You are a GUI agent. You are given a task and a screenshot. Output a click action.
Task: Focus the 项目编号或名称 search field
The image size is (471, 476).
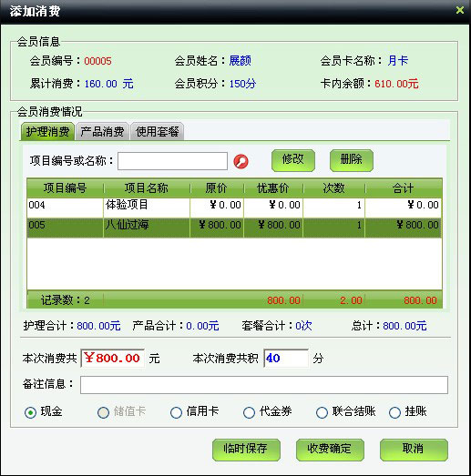pos(172,161)
